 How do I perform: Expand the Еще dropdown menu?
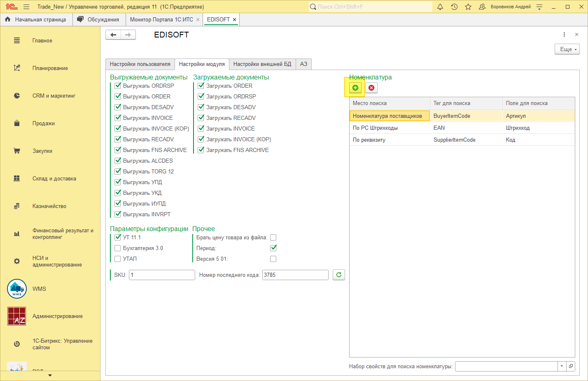click(567, 49)
